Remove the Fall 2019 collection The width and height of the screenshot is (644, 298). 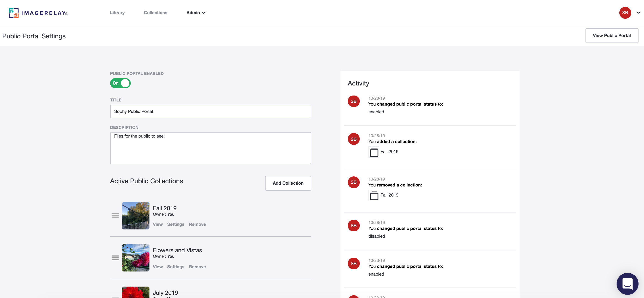[x=197, y=224]
